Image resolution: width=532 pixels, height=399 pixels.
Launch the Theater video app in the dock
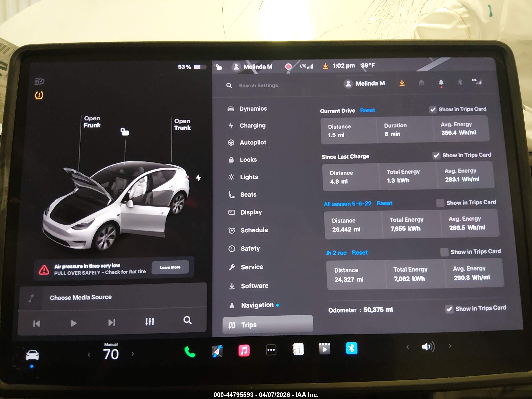click(324, 349)
